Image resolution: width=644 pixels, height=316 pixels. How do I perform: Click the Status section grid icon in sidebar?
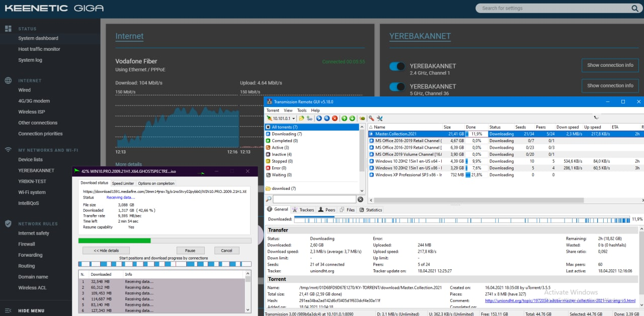[x=8, y=29]
